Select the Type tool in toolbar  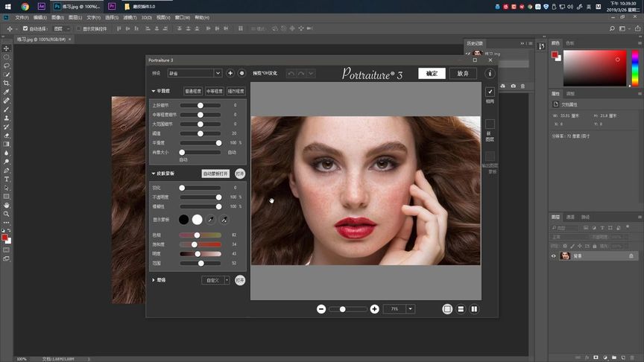(x=7, y=180)
